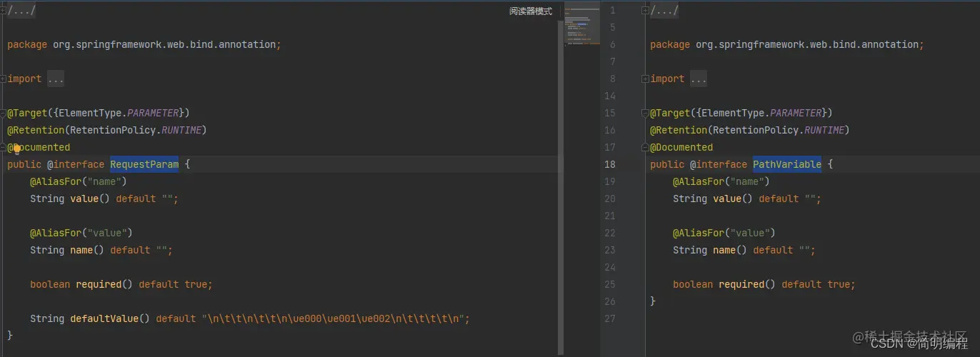Screen dimensions: 980x357
Task: Click @interface keyword in left editor
Action: (x=76, y=164)
